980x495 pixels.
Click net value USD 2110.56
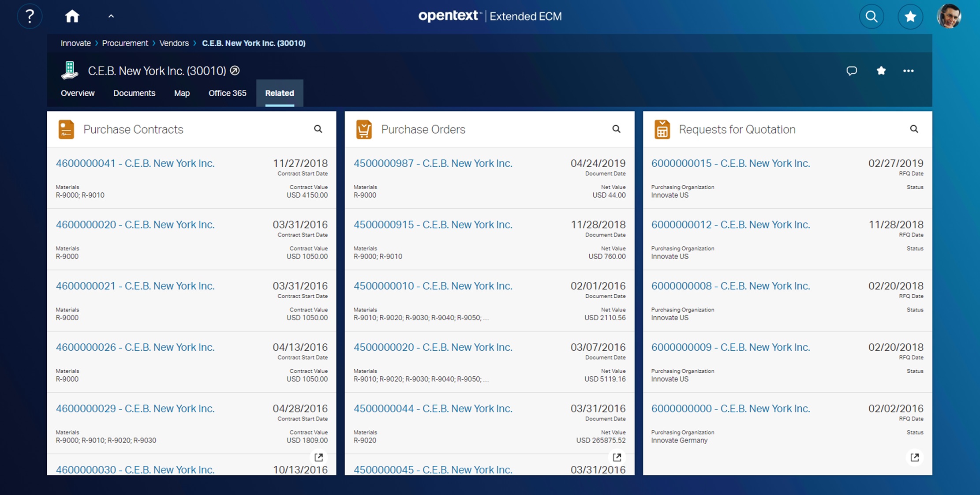[x=605, y=318]
